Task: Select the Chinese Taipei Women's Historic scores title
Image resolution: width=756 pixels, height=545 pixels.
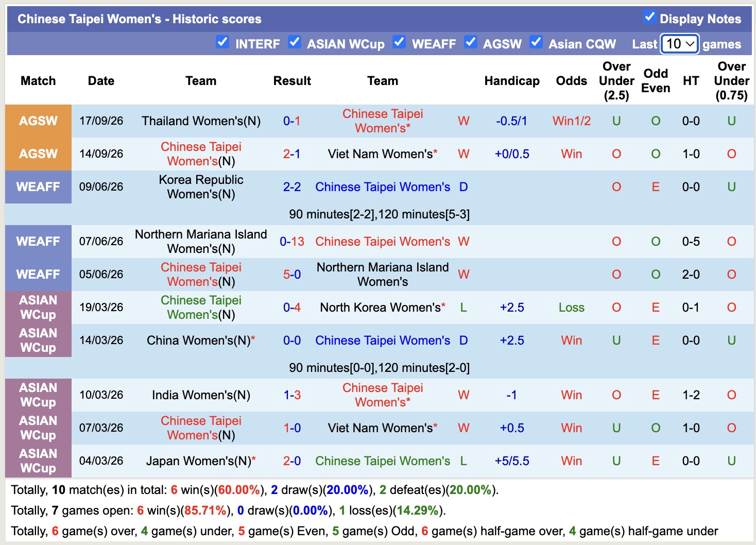Action: point(140,19)
